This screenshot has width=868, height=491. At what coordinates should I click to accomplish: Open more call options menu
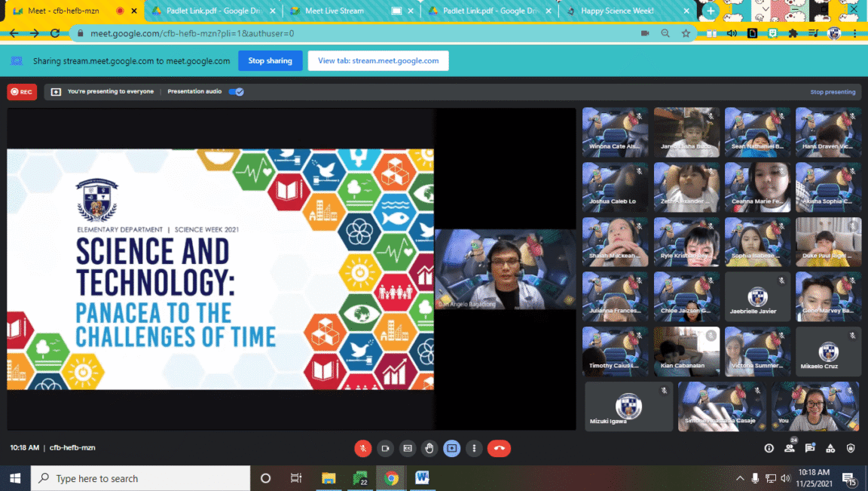(x=474, y=448)
